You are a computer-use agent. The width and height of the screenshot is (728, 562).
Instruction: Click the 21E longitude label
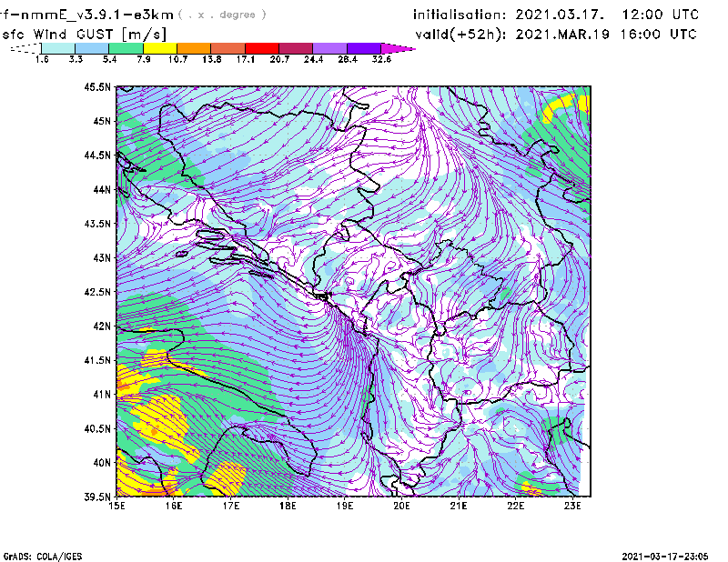459,506
